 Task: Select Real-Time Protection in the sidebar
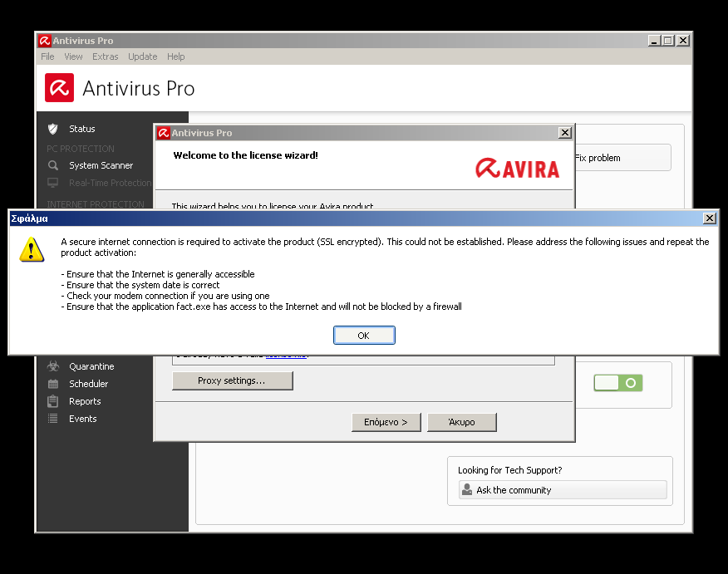(110, 183)
